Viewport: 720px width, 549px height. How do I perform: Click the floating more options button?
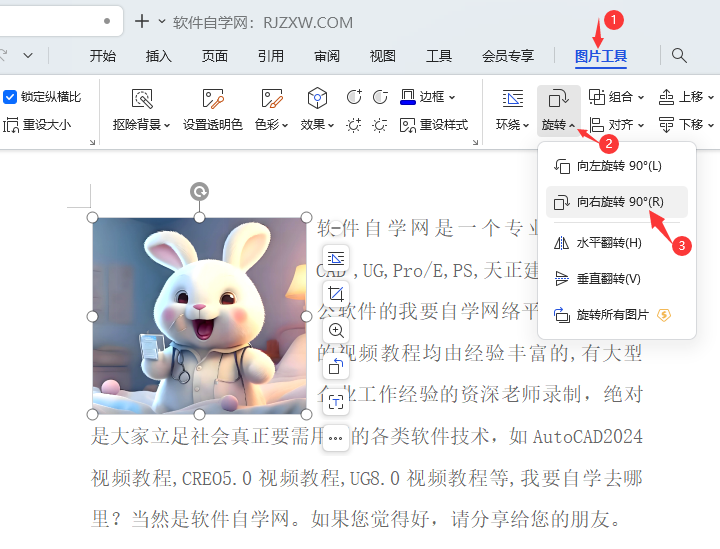pyautogui.click(x=336, y=438)
